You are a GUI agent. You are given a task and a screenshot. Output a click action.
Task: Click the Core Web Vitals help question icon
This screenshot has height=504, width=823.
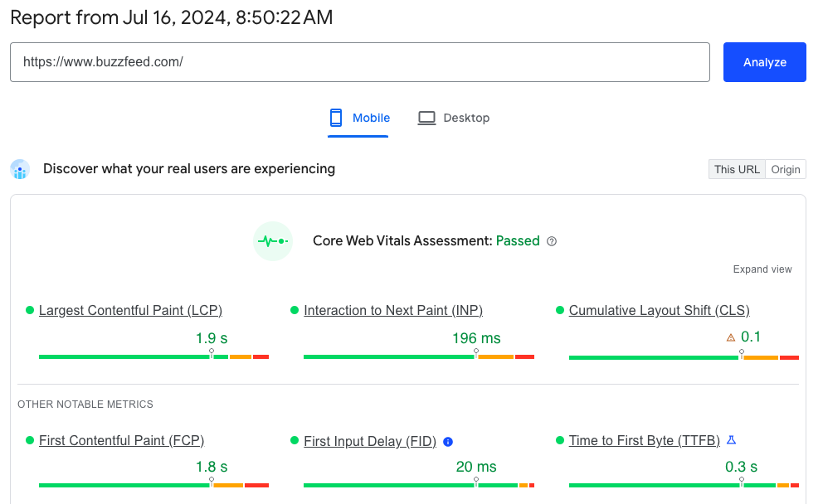point(552,241)
